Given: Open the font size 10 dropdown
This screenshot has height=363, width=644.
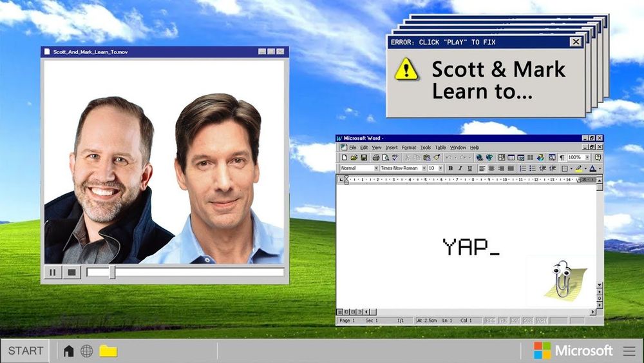Looking at the screenshot, I should 440,168.
